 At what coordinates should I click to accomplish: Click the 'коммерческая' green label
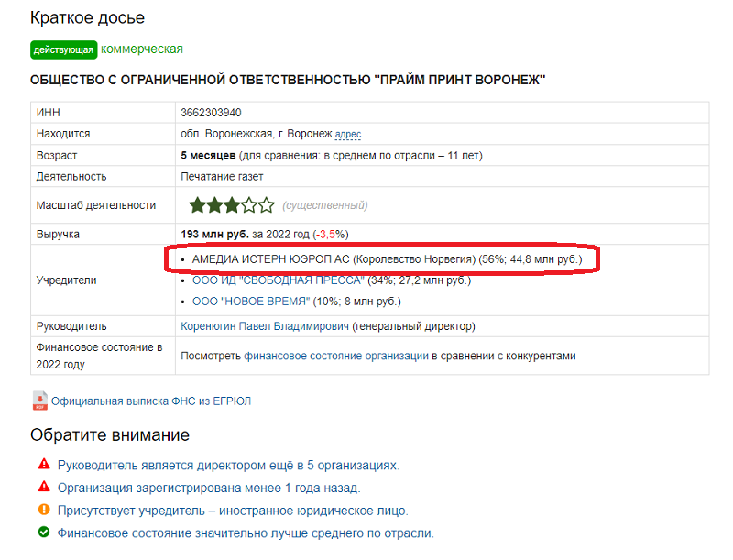(x=142, y=49)
